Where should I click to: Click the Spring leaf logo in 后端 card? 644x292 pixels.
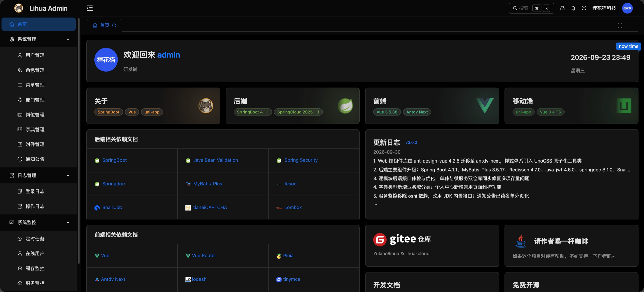click(x=345, y=106)
